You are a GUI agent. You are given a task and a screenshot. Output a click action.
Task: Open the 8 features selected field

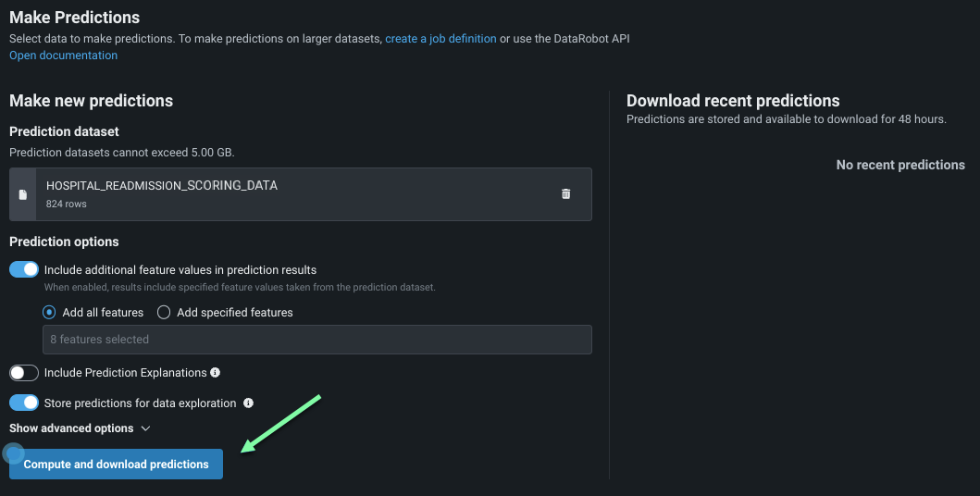point(316,340)
